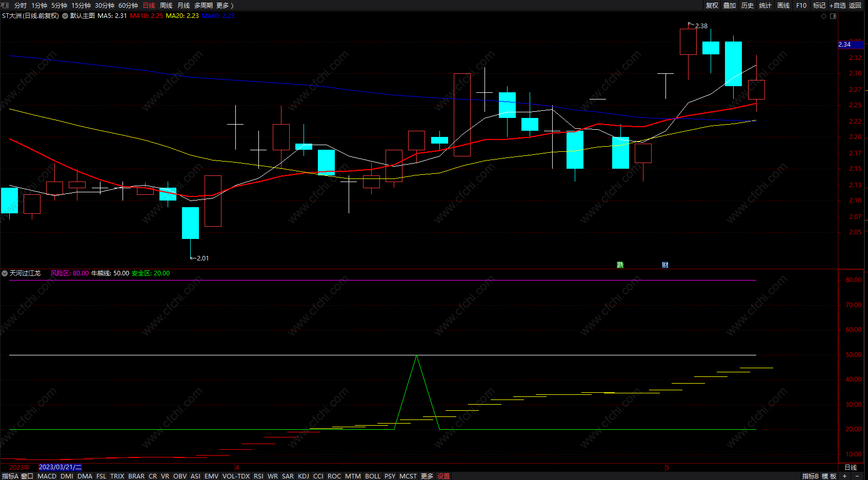
Task: Click the 复权 button
Action: click(712, 5)
